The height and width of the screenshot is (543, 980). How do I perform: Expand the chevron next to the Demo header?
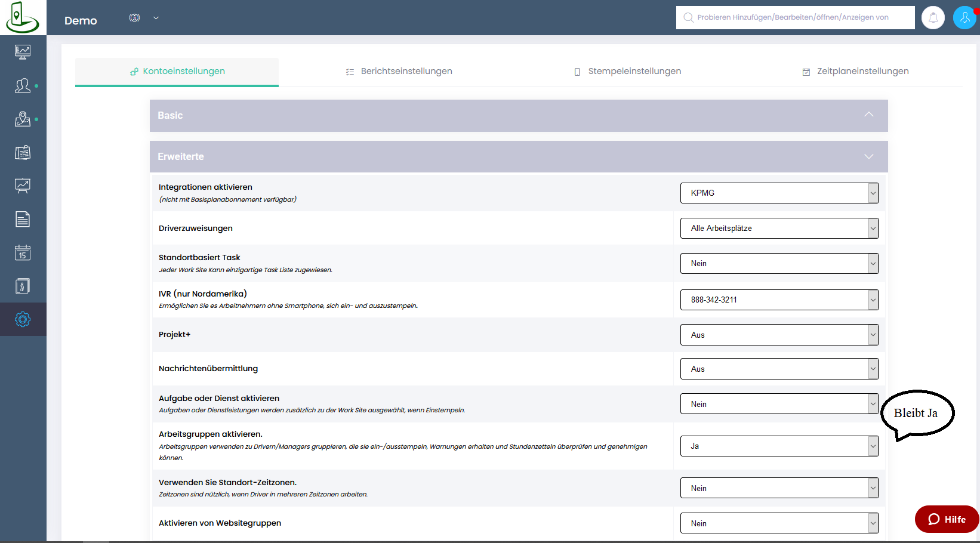[156, 18]
